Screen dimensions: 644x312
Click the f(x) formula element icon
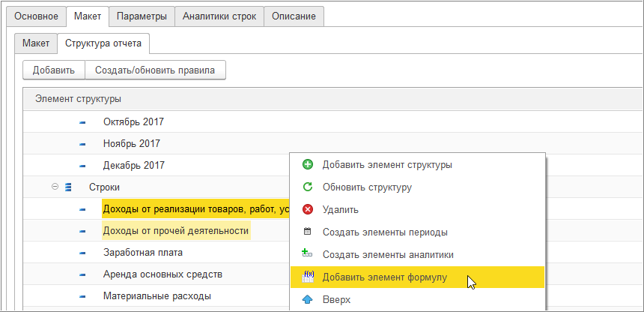pos(307,277)
